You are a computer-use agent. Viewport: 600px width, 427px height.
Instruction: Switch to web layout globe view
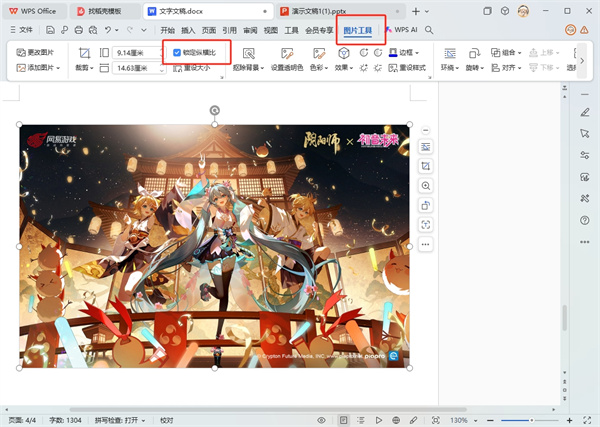(396, 420)
